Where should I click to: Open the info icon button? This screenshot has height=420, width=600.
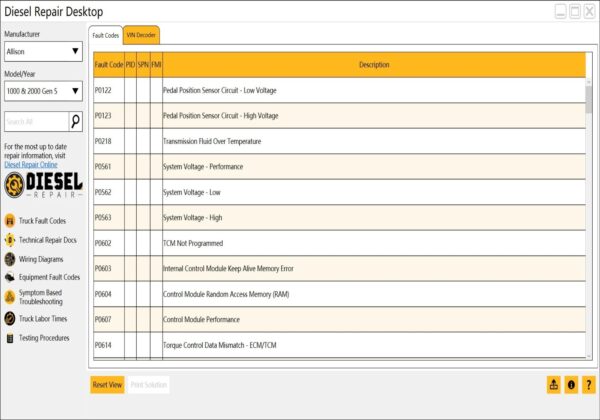pyautogui.click(x=571, y=384)
